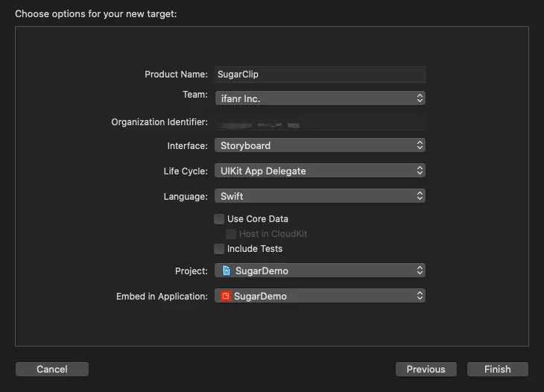Dismiss the dialog with Cancel
544x392 pixels.
pos(52,369)
